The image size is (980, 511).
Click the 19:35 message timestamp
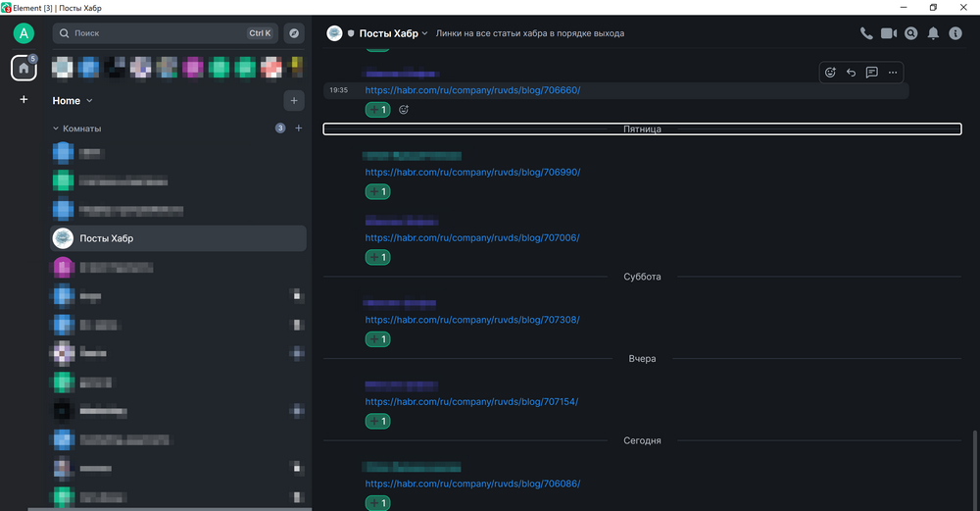(x=339, y=90)
